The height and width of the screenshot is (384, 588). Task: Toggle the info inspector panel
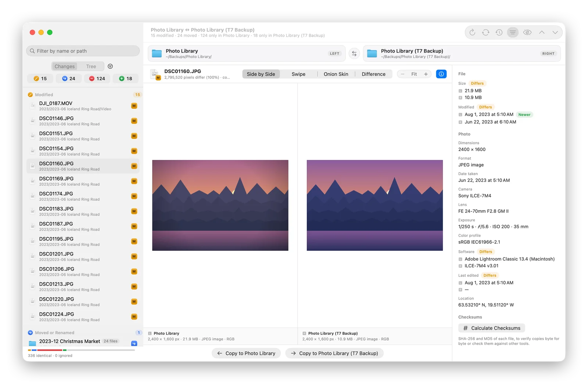coord(441,74)
